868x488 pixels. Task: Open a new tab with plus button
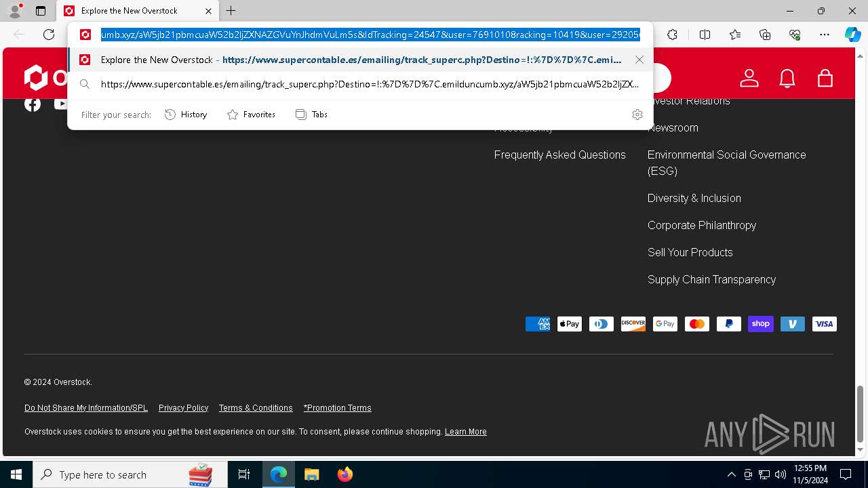pos(231,11)
